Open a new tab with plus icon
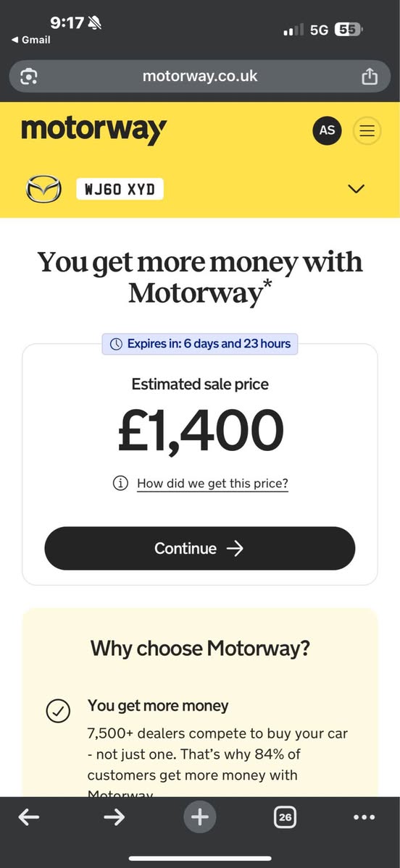The height and width of the screenshot is (868, 400). pos(200,817)
